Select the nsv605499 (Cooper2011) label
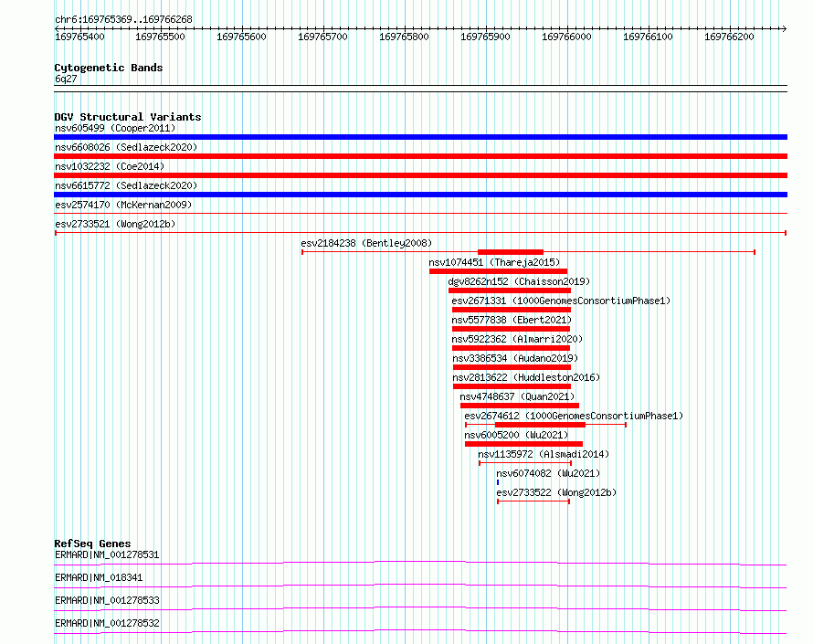 pos(115,128)
